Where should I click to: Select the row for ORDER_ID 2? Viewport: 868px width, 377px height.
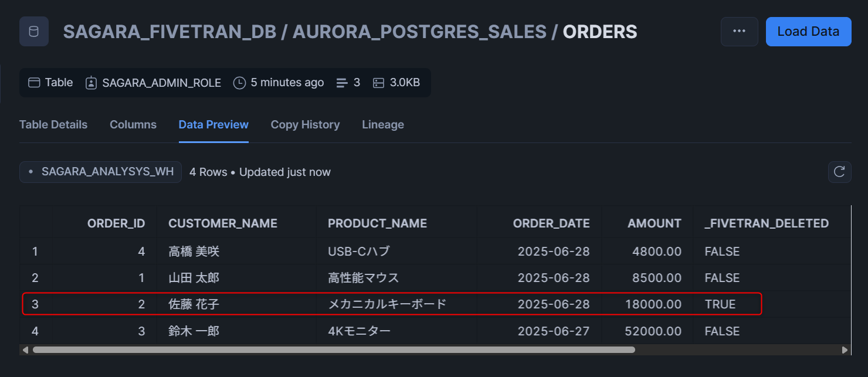pos(392,304)
